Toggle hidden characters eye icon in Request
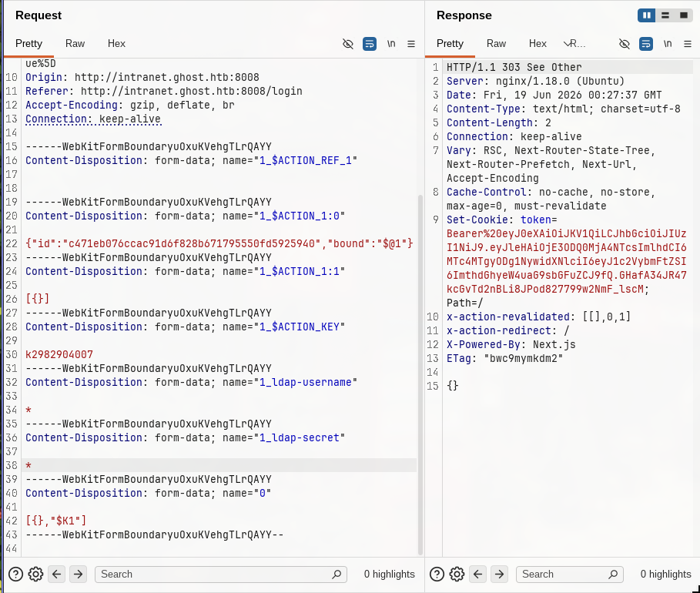This screenshot has height=593, width=700. pos(348,44)
